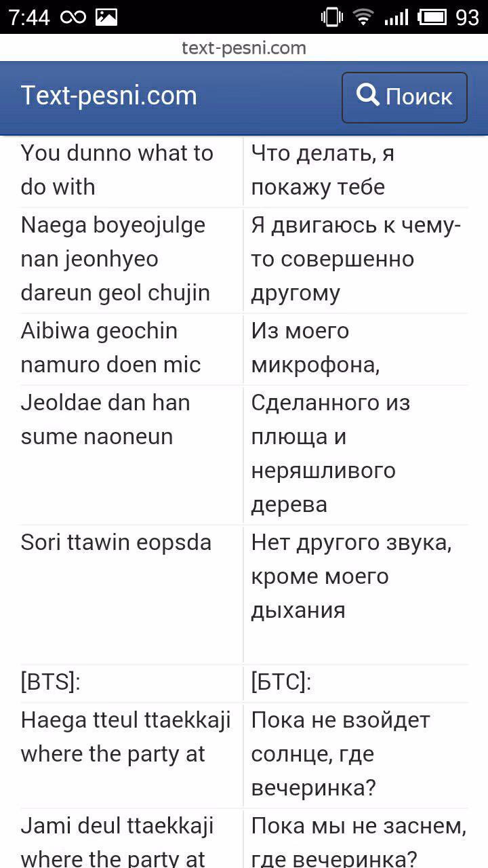Tap the cellular signal bars icon
Image resolution: width=488 pixels, height=868 pixels.
(396, 17)
